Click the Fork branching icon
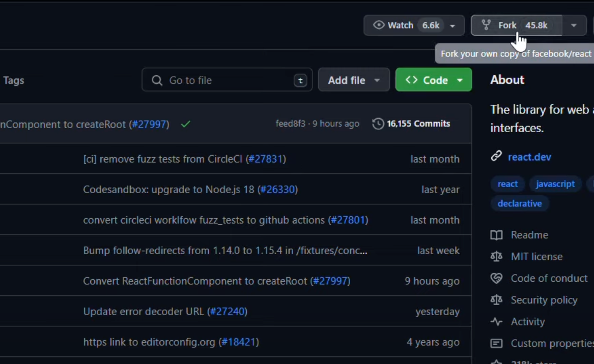Viewport: 594px width, 364px height. pos(487,24)
